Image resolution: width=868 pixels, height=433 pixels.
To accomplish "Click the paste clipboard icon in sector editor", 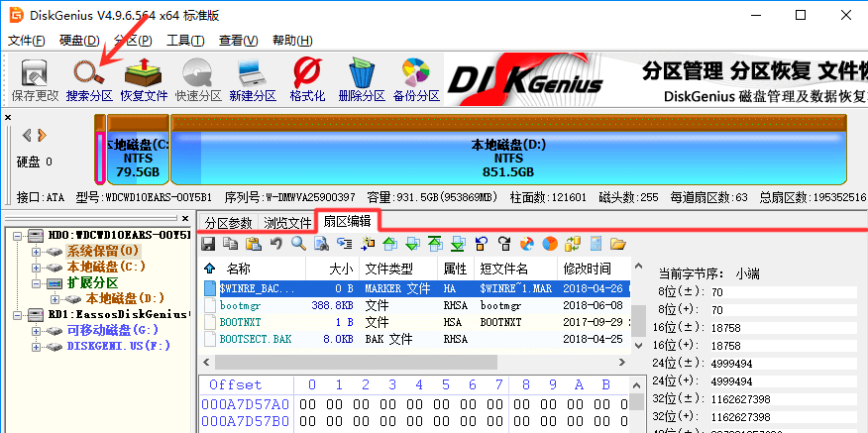I will point(253,243).
